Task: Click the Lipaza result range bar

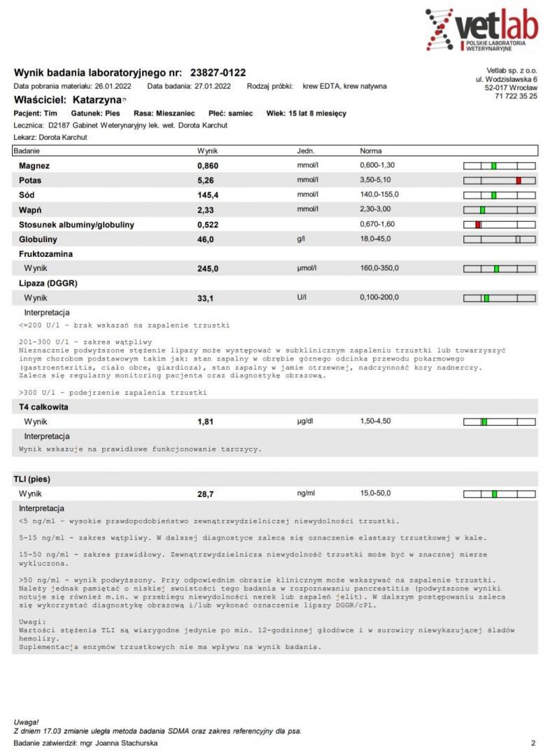Action: click(x=500, y=298)
